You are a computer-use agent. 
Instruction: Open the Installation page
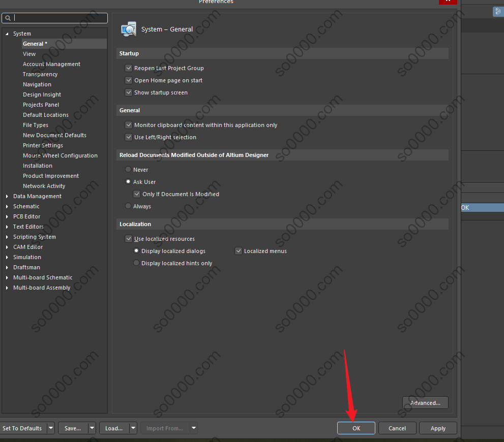pyautogui.click(x=38, y=166)
